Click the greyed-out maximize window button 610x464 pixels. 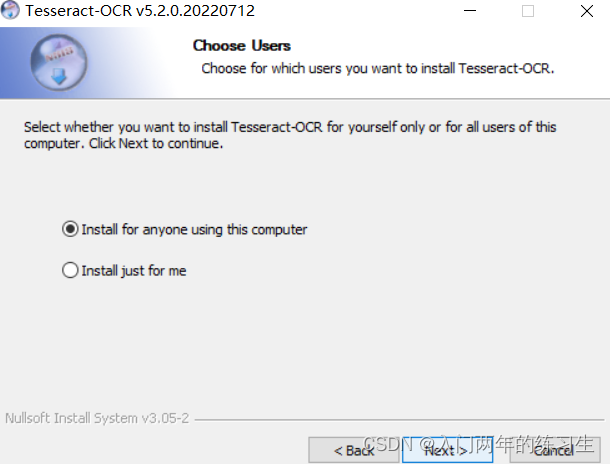tap(528, 11)
